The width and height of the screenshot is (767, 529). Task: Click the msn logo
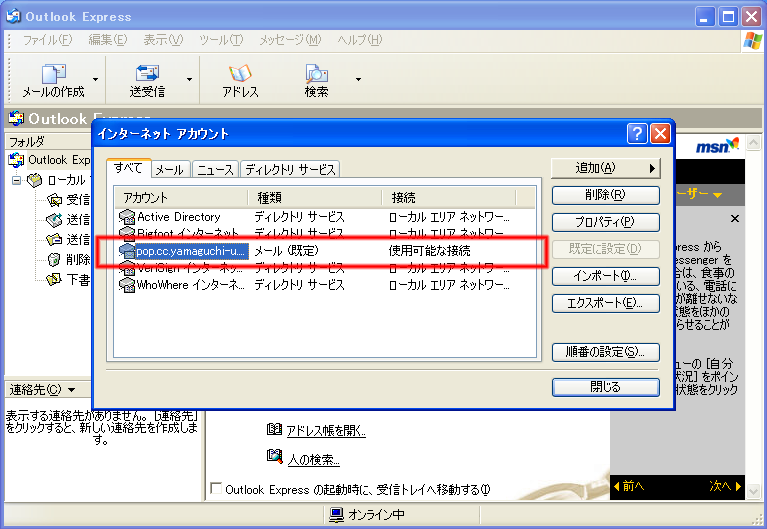(717, 145)
